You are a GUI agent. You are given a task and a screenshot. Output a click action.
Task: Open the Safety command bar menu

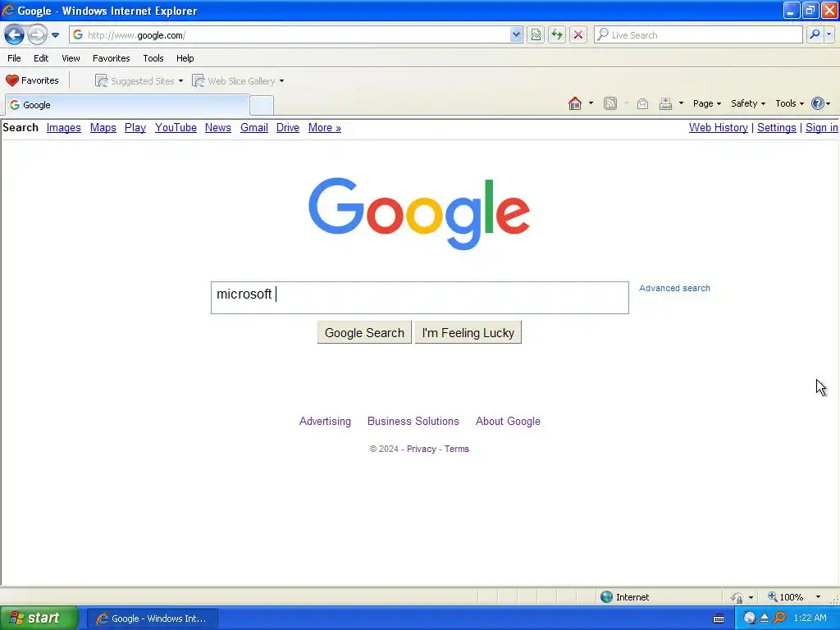[x=748, y=103]
